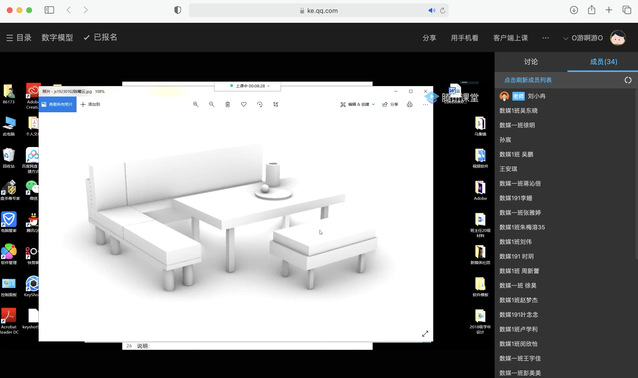This screenshot has width=638, height=378.
Task: Open Safari downloads icon
Action: [574, 10]
